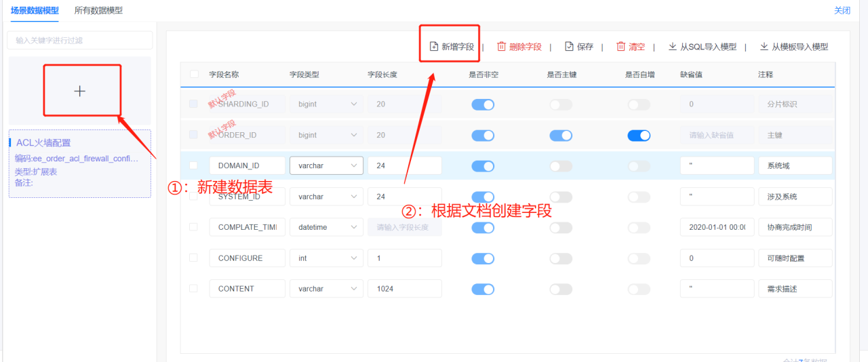
Task: Check the CONFIGURE row checkbox
Action: [194, 258]
